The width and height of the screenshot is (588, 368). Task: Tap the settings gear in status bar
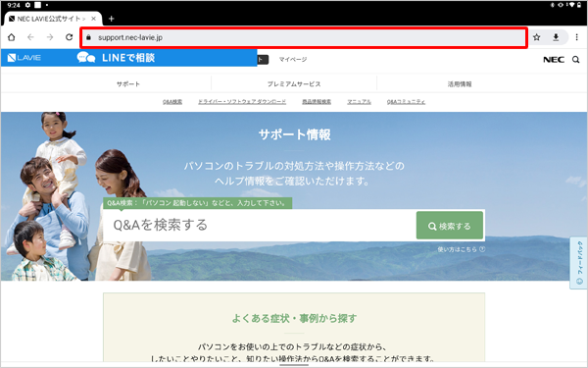pos(27,5)
